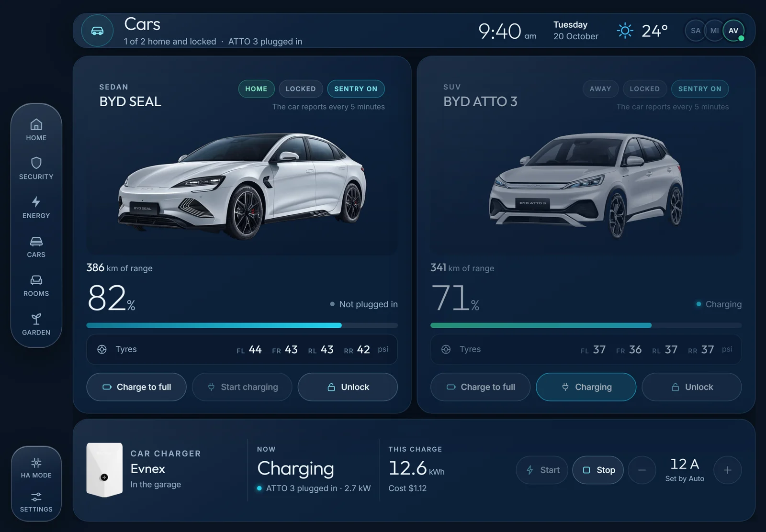
Task: Unlock the BYD Atto 3
Action: click(x=692, y=387)
